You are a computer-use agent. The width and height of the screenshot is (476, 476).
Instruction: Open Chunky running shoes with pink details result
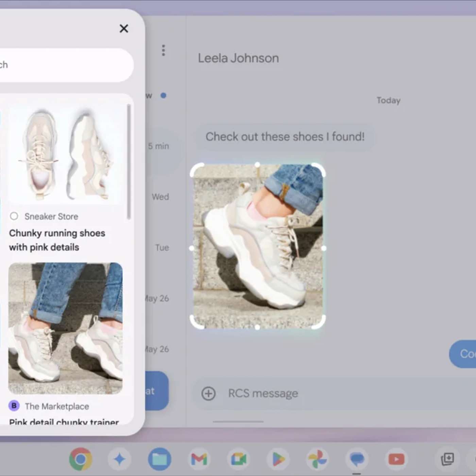(57, 240)
